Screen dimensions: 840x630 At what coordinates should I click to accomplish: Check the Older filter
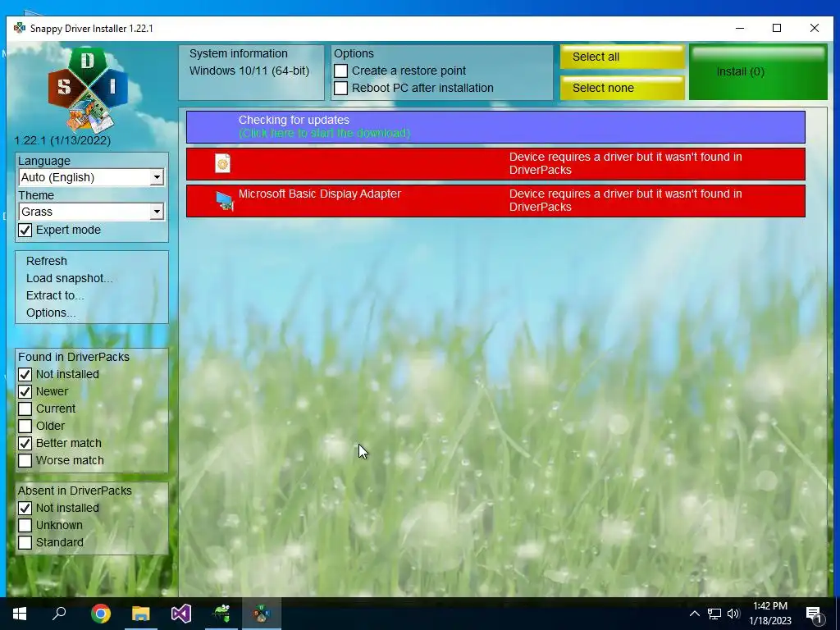25,426
